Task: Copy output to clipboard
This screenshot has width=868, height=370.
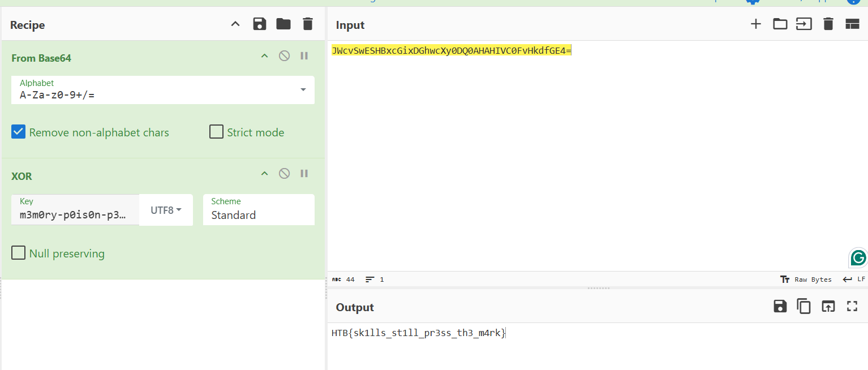Action: 804,306
